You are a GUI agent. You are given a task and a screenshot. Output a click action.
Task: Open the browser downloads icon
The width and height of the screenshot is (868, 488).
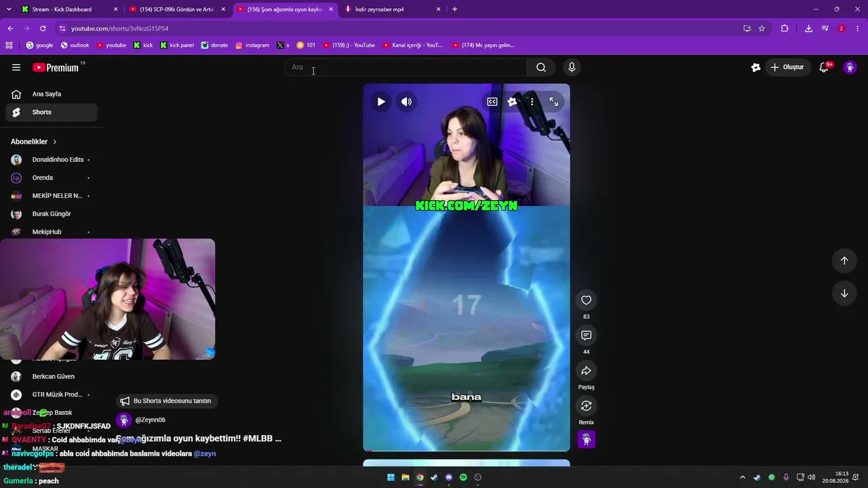[x=808, y=28]
